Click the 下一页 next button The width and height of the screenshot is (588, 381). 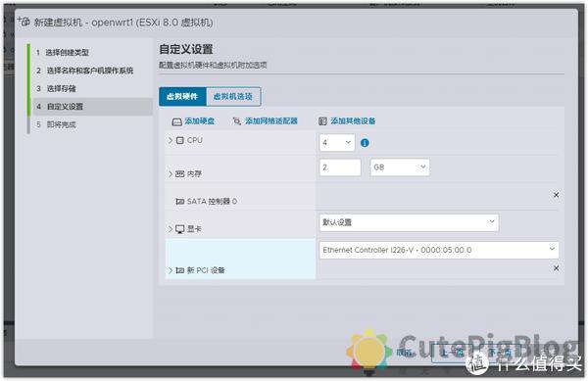coord(502,353)
